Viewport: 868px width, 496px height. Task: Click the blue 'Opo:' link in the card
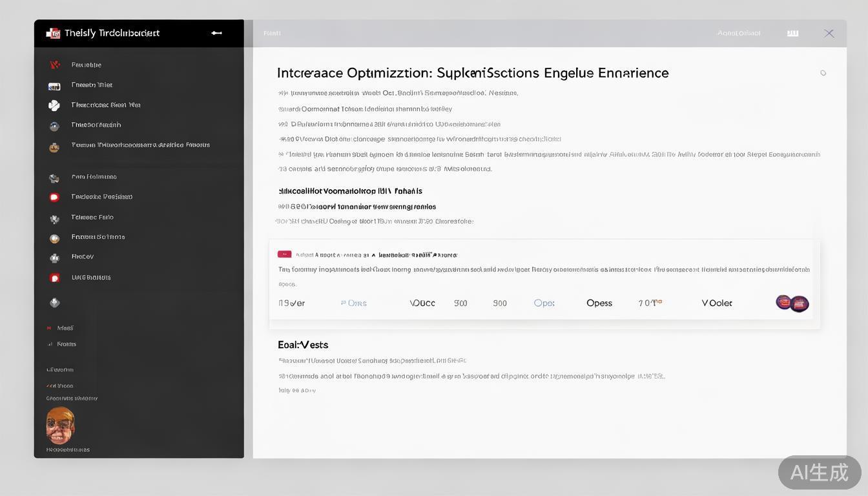pyautogui.click(x=544, y=303)
